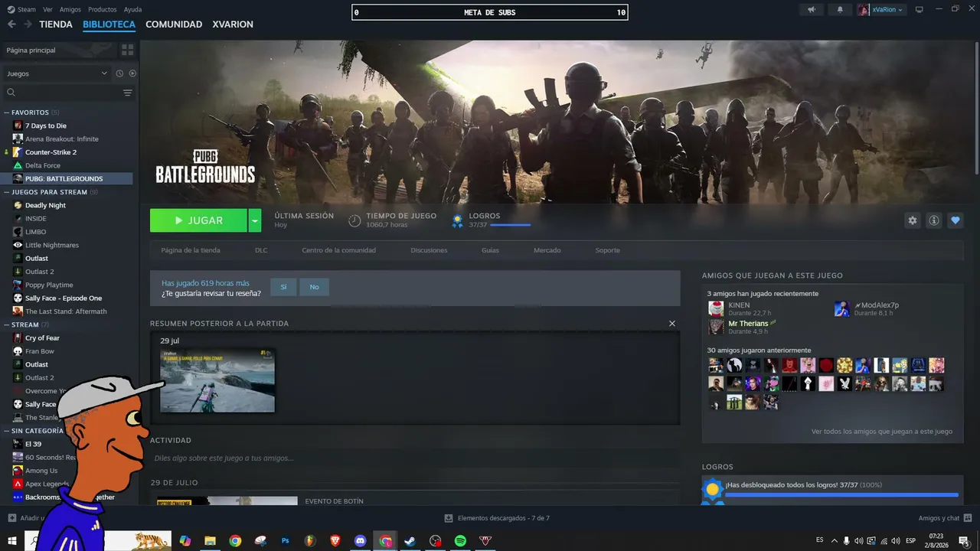Open the 29 jul gameplay thumbnail

217,380
